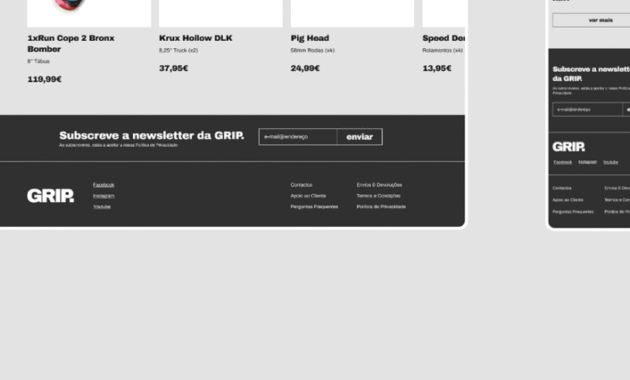
Task: Click the Pig Head product image area
Action: tap(352, 13)
